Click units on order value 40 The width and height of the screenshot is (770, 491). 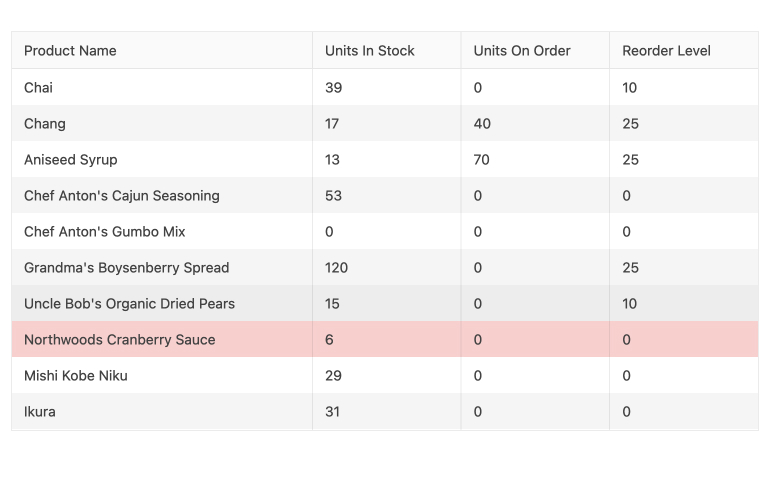pos(482,123)
